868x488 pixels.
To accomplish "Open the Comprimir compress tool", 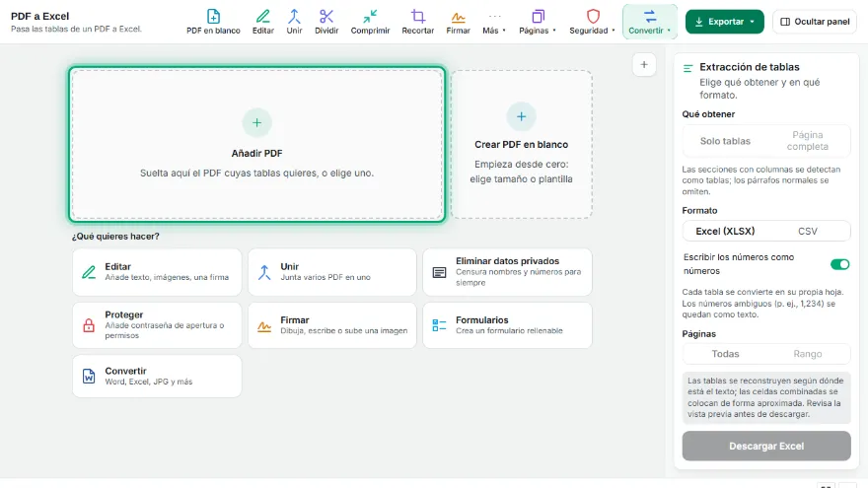I will 370,22.
